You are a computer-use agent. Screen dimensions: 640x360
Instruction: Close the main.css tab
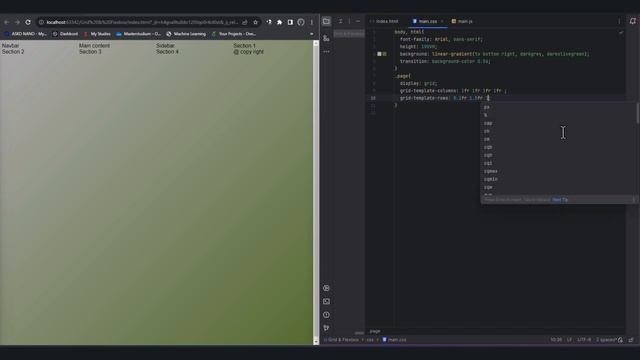pos(442,21)
